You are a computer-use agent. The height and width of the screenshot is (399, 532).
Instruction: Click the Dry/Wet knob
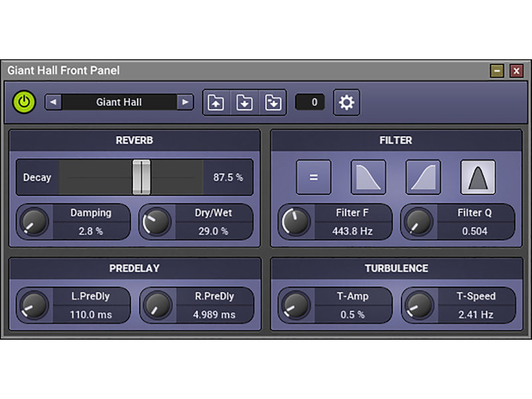[157, 221]
